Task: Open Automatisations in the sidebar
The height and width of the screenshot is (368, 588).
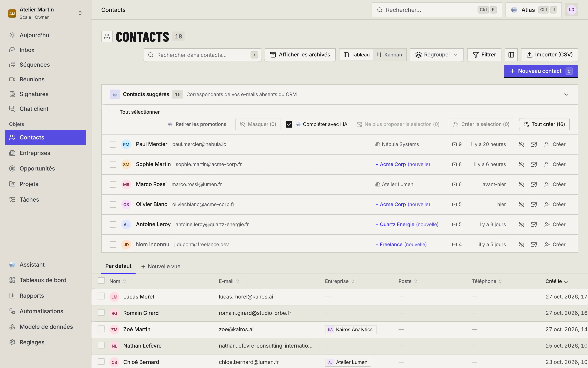Action: (46, 311)
